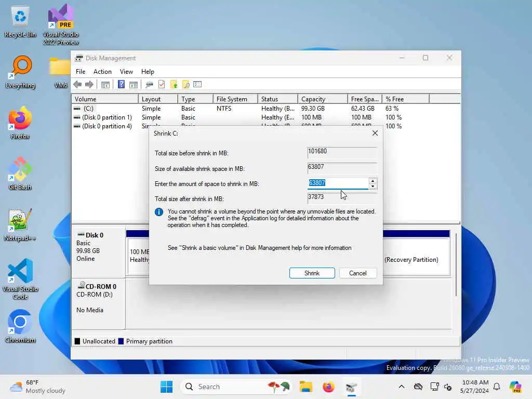The height and width of the screenshot is (399, 532).
Task: Sort by the Type column header
Action: (195, 99)
